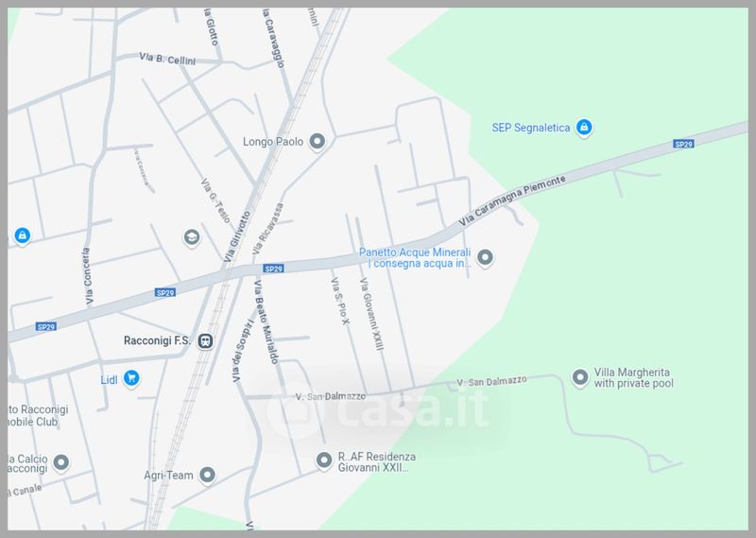Click the Via Giovanni XXIII street label
The height and width of the screenshot is (538, 756).
[371, 314]
